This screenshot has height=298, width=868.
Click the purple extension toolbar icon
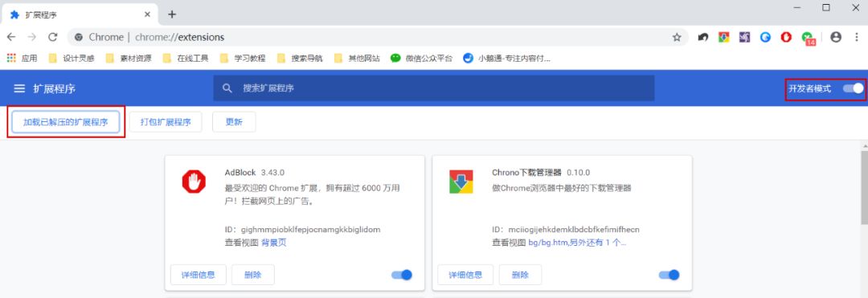(x=744, y=37)
